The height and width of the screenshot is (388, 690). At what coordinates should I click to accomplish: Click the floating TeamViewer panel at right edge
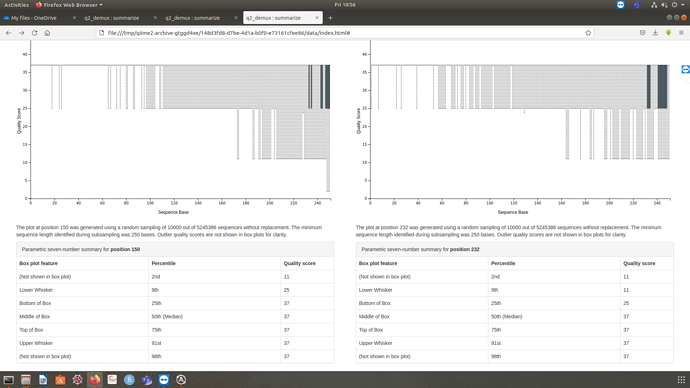pos(686,70)
